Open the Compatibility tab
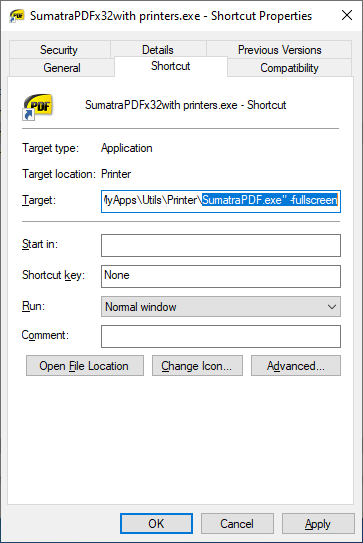Screen dimensions: 363x543 point(289,68)
